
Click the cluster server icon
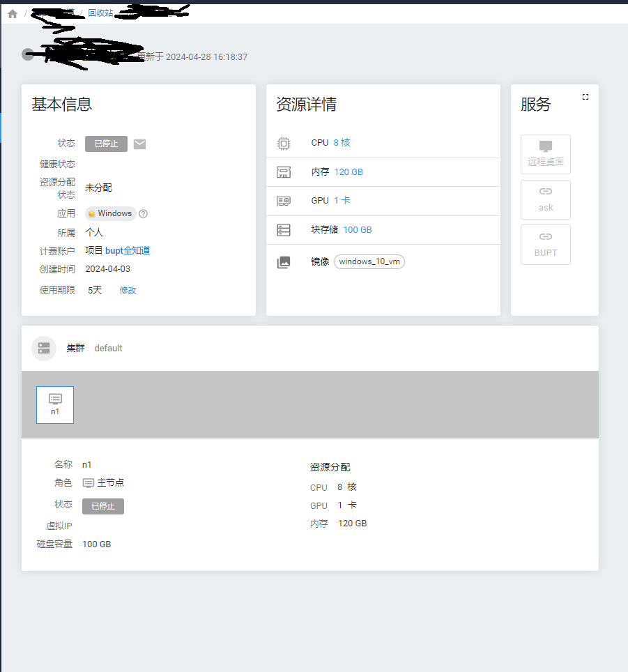pyautogui.click(x=44, y=348)
